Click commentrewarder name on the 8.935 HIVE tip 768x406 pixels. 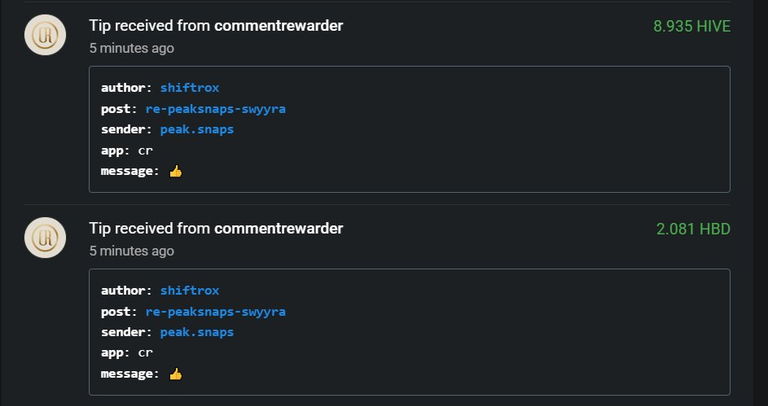(279, 25)
